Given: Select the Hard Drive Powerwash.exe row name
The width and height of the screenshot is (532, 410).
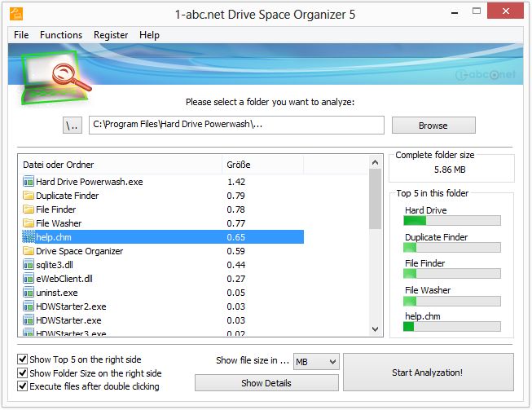Looking at the screenshot, I should coord(90,182).
